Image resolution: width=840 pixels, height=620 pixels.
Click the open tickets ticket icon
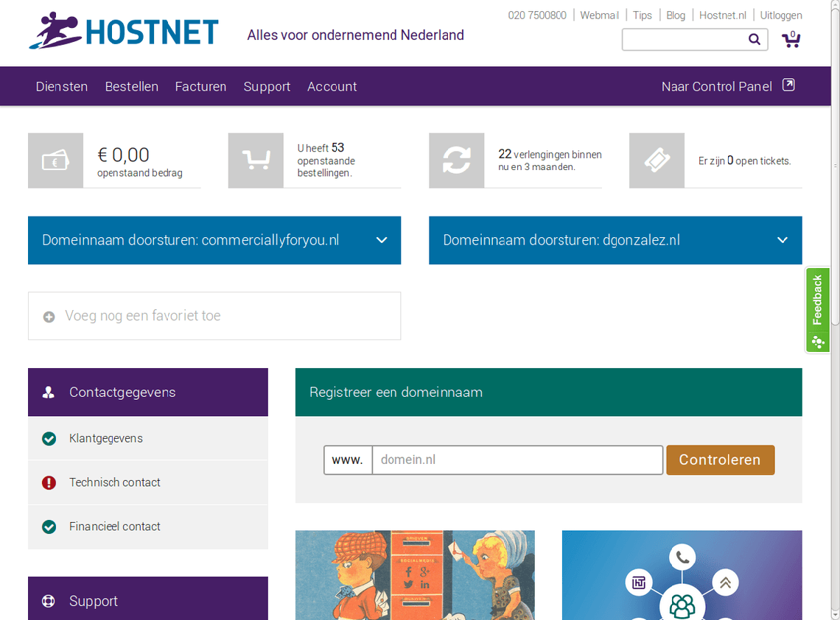point(657,161)
